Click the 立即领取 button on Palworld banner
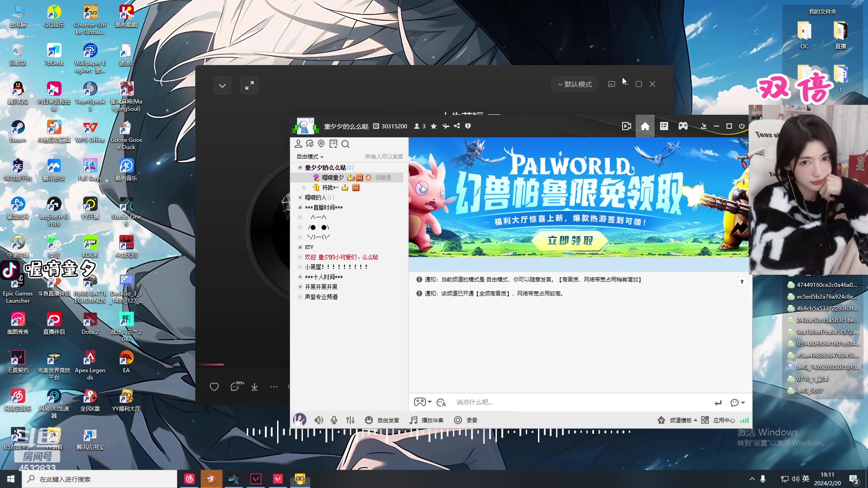Image resolution: width=868 pixels, height=488 pixels. pos(570,240)
